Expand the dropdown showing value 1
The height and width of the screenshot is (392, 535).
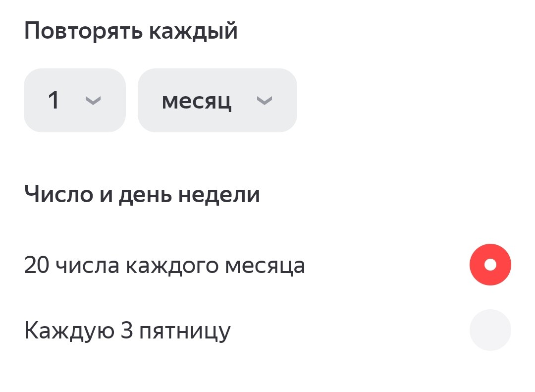tap(74, 101)
